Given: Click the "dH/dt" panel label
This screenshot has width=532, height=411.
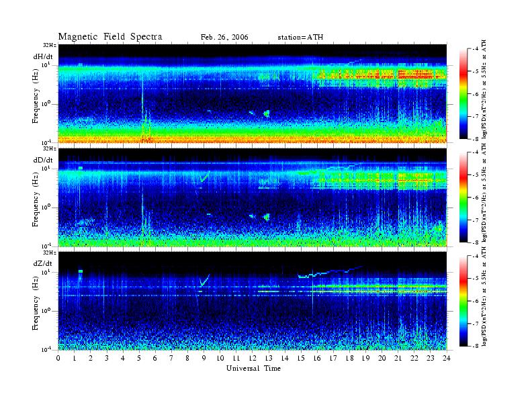Looking at the screenshot, I should click(x=43, y=56).
